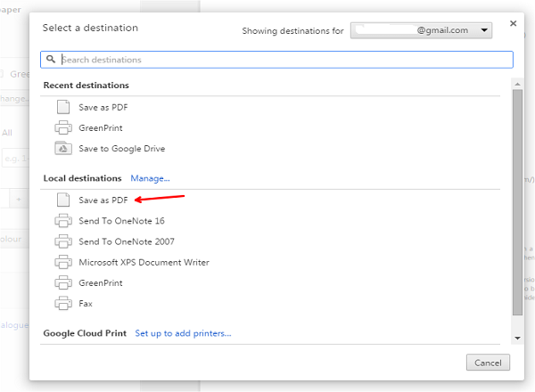This screenshot has width=535, height=392.
Task: Select Save as PDF under Local destinations
Action: [x=103, y=200]
